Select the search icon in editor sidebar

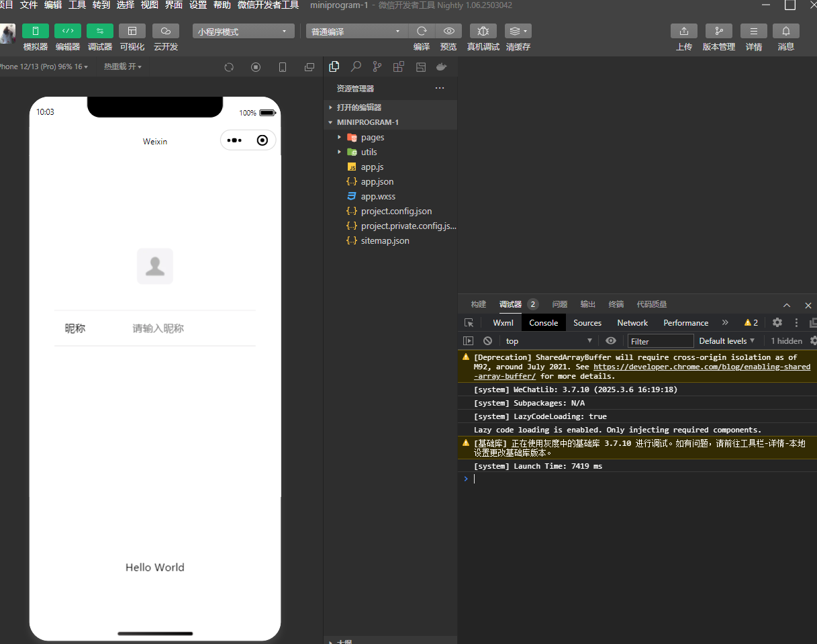(356, 66)
